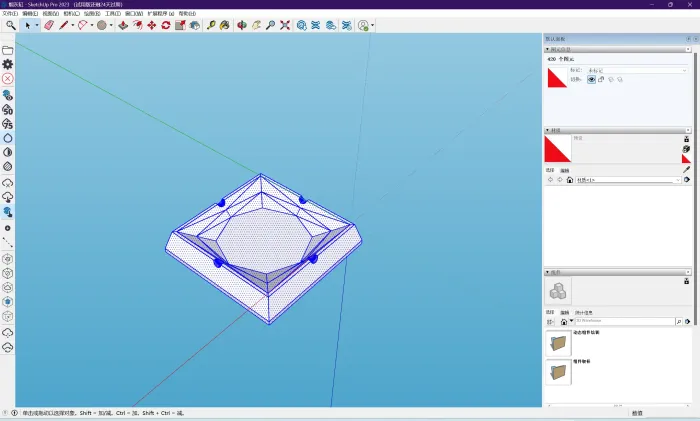Activate the Push/Pull tool
This screenshot has width=700, height=421.
pos(123,25)
